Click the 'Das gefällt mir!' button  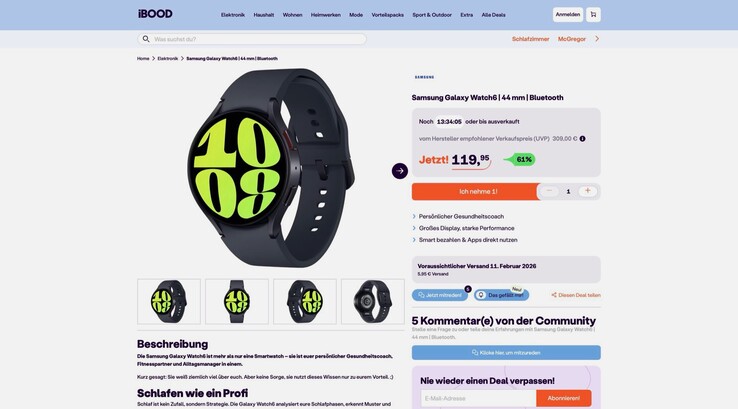point(501,295)
